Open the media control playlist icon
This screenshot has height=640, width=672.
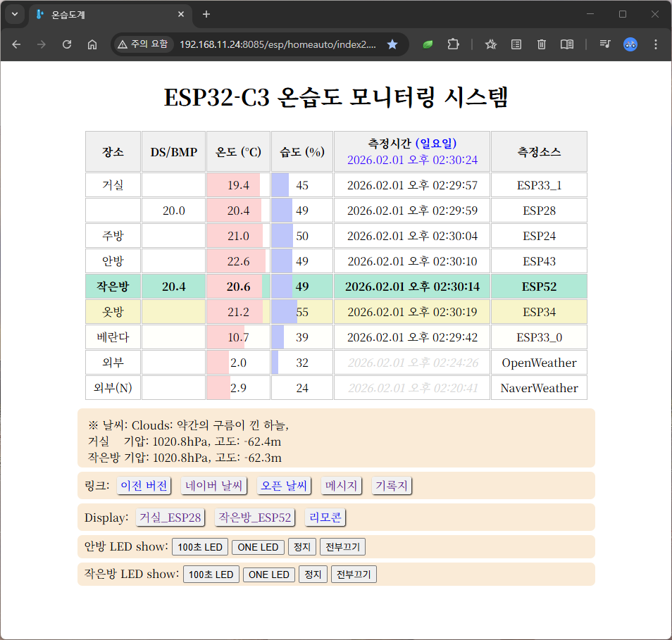click(605, 44)
